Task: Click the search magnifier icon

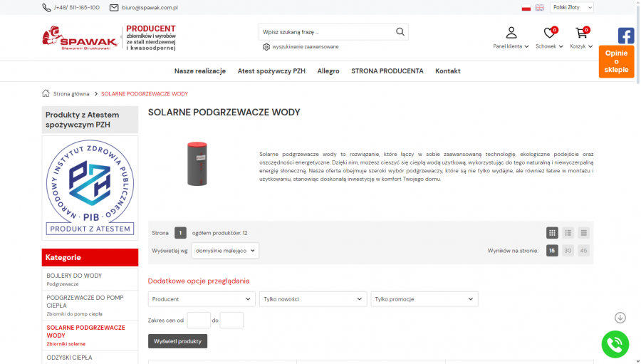Action: (400, 31)
